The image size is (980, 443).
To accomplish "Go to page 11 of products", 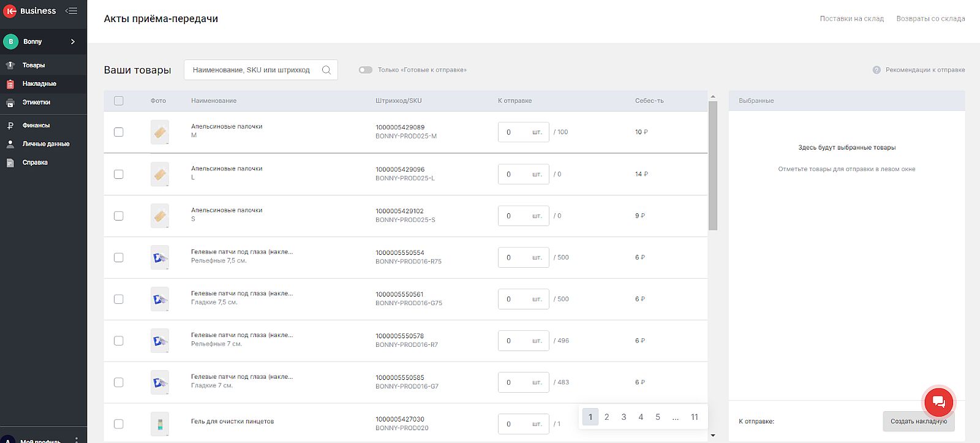I will 695,417.
